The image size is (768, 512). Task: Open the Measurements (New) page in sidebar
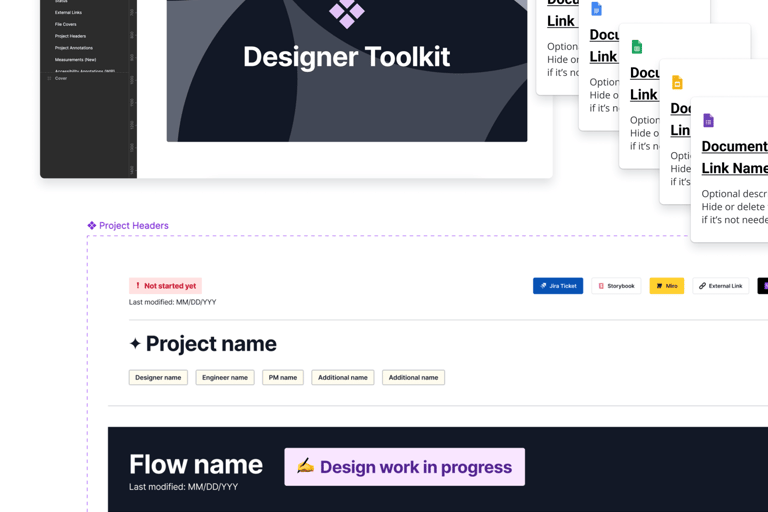pos(75,59)
